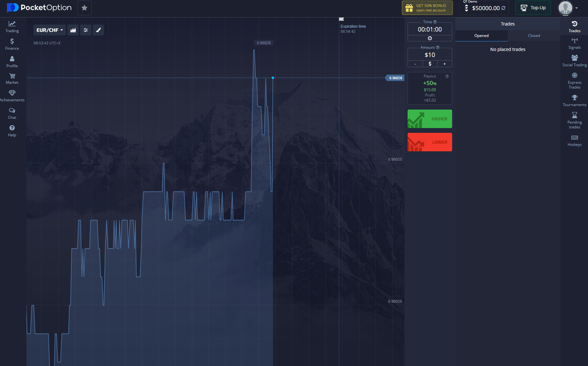
Task: Edit the $10 amount field
Action: pyautogui.click(x=430, y=55)
